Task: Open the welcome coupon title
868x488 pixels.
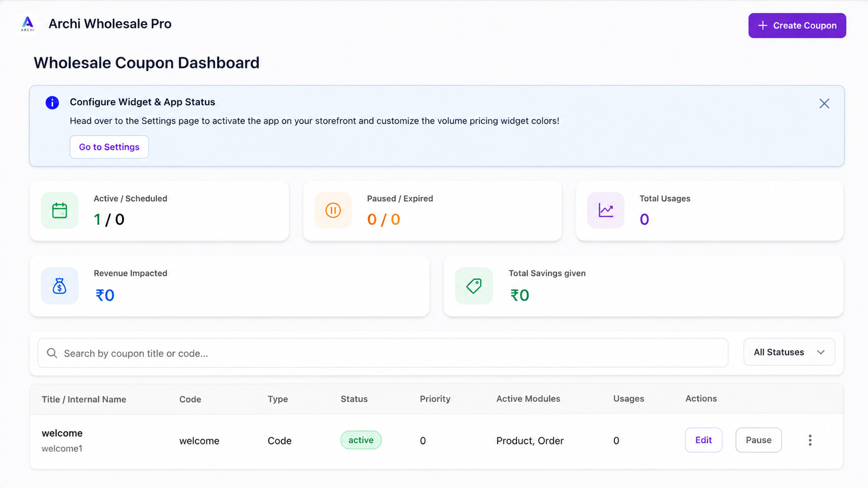Action: tap(62, 433)
